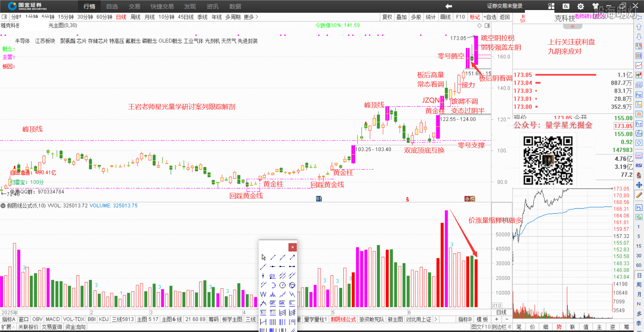Choose the GP golden ratio tool
644x332 pixels.
pos(273,303)
